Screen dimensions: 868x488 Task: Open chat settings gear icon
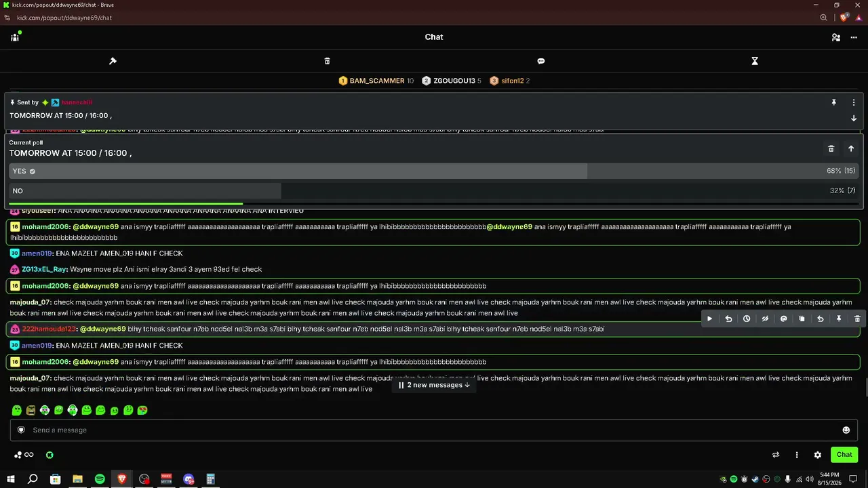point(818,455)
